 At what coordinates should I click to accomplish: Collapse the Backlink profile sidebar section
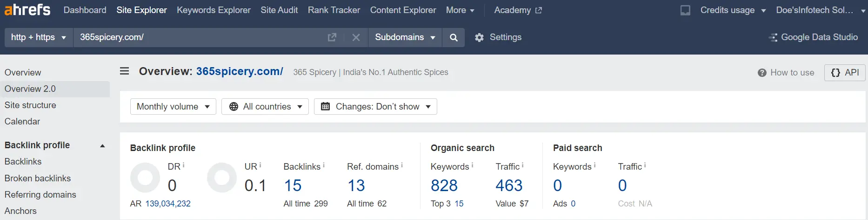[102, 145]
